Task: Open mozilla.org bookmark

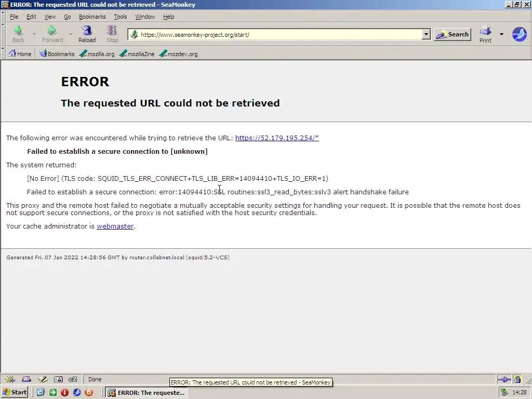Action: (97, 54)
